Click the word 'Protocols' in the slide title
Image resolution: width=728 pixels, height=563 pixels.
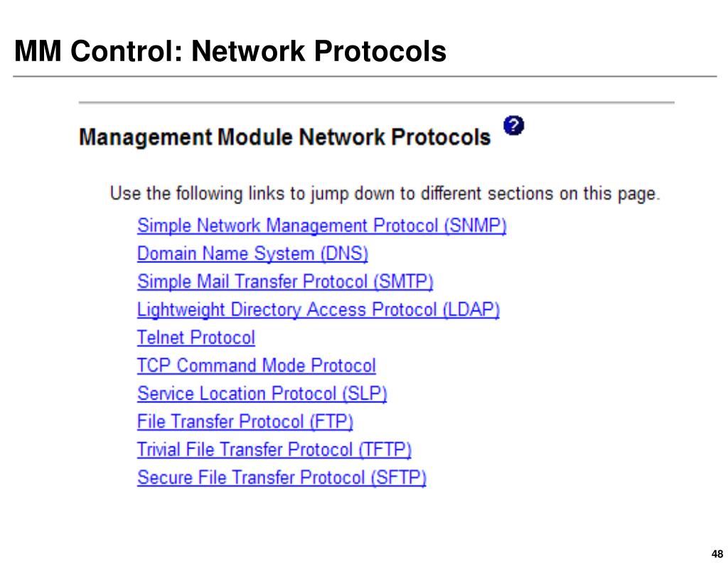(380, 50)
